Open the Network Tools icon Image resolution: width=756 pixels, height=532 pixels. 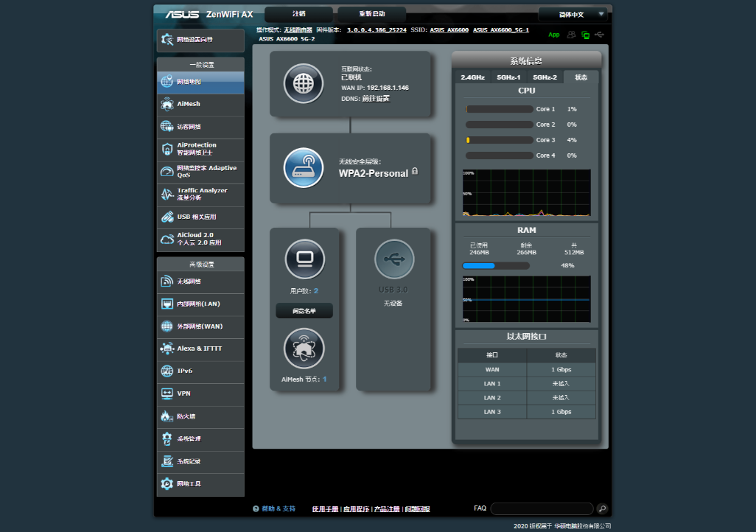[167, 484]
